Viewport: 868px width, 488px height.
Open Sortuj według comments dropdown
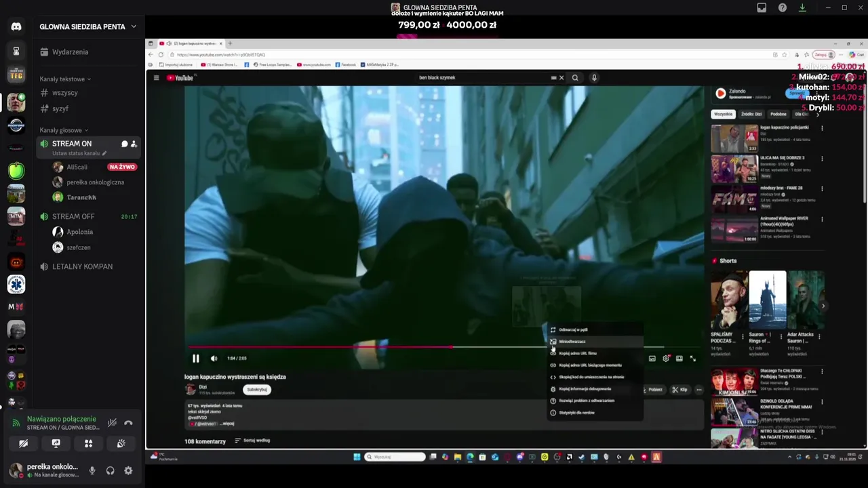point(252,441)
